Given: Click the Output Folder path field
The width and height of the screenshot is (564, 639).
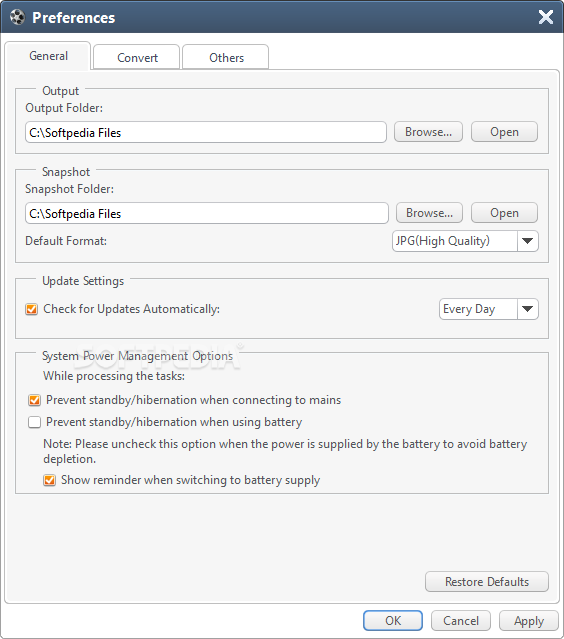Looking at the screenshot, I should (x=206, y=132).
